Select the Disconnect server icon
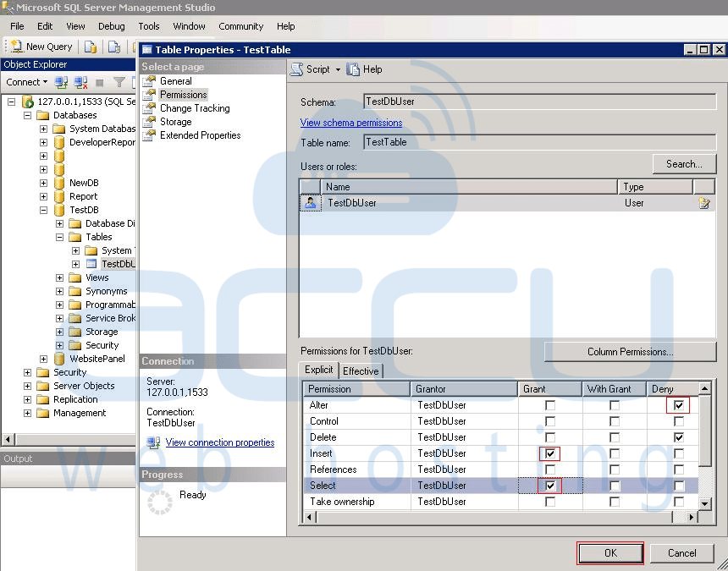 [x=80, y=81]
